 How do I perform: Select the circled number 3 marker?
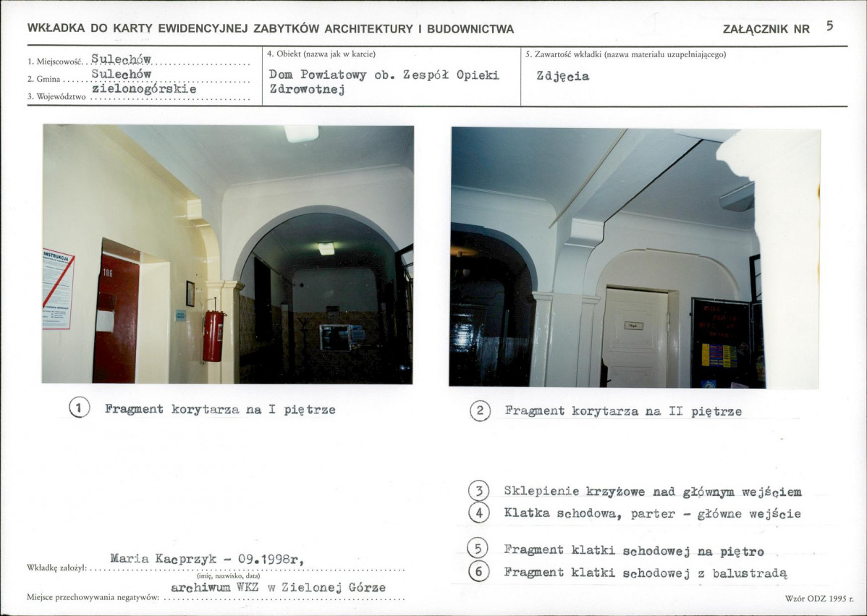[x=479, y=491]
